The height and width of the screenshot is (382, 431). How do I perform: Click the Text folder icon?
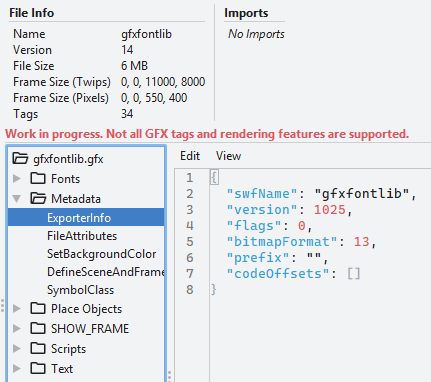tap(38, 369)
